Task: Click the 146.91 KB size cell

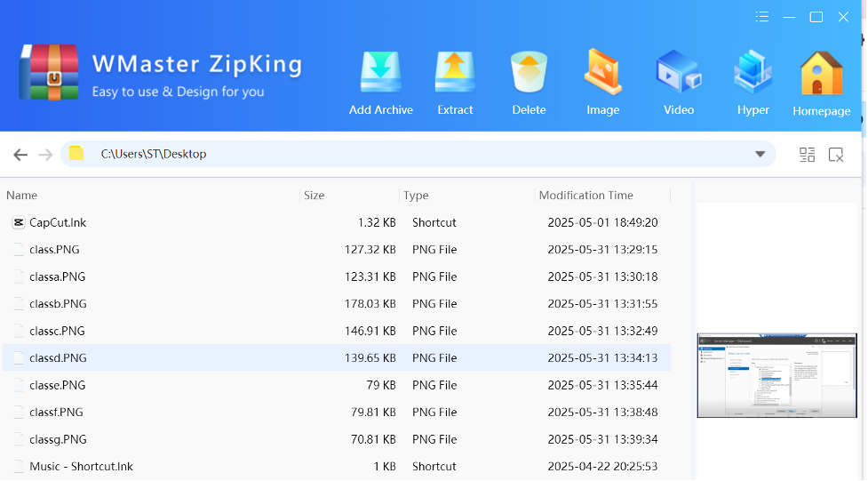Action: (370, 332)
